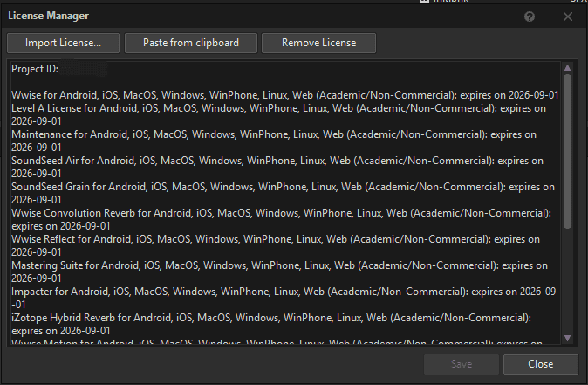This screenshot has width=588, height=385.
Task: Click the 'Impacter for Android' license line
Action: (284, 299)
